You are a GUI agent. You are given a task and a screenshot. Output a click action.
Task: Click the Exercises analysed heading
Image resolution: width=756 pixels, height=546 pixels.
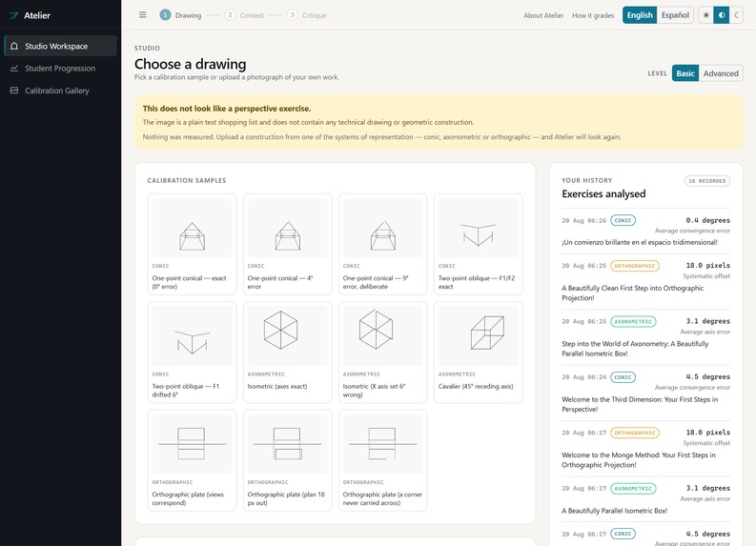[x=603, y=193]
